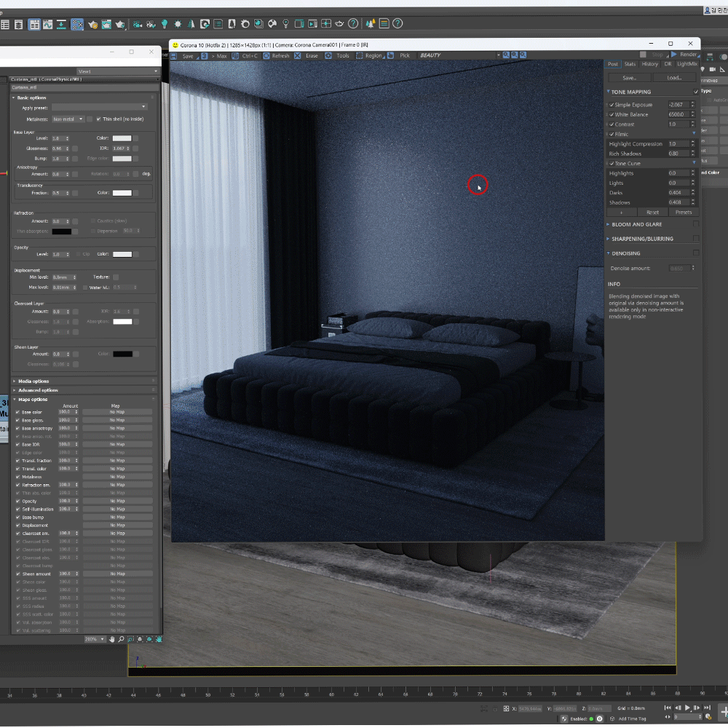Switch to the LightMix tab
Viewport: 728px width, 728px height.
[687, 64]
